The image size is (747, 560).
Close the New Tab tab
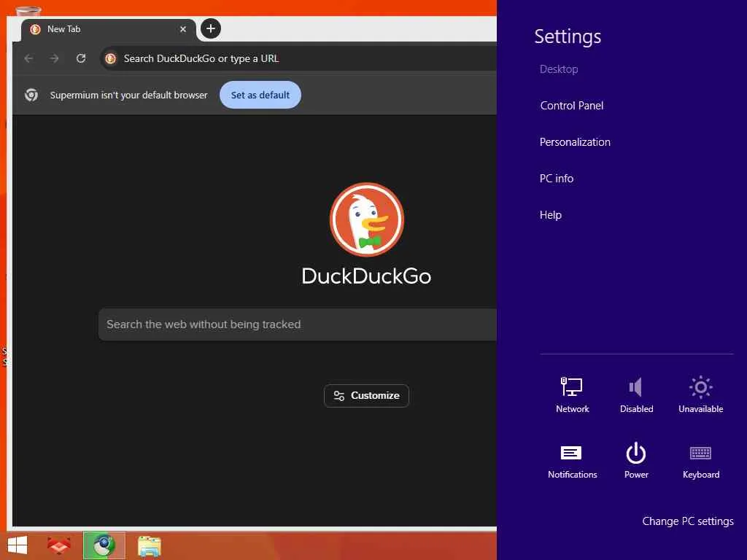(x=183, y=29)
